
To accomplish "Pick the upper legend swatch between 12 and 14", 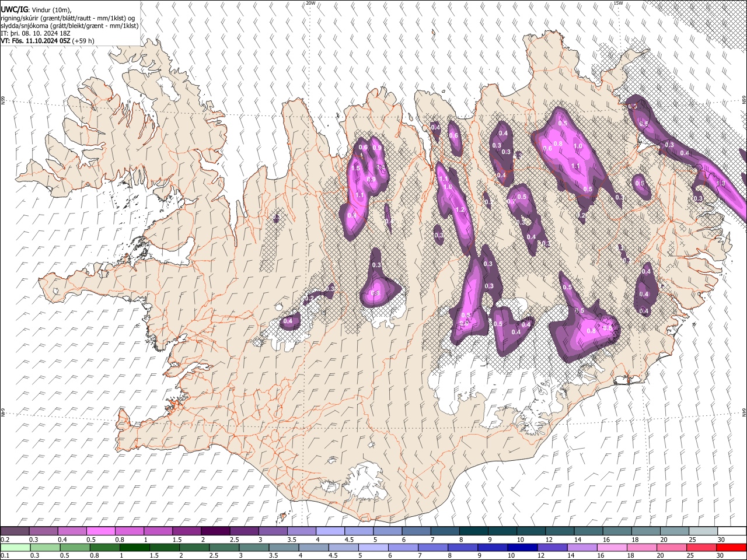I will (x=559, y=531).
